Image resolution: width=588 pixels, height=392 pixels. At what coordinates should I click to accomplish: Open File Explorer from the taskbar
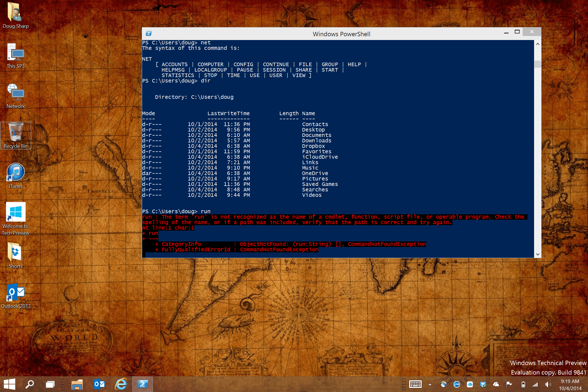(77, 384)
